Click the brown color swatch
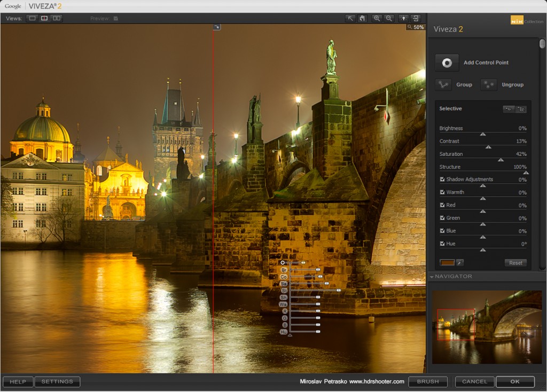The width and height of the screenshot is (547, 392). tap(447, 263)
